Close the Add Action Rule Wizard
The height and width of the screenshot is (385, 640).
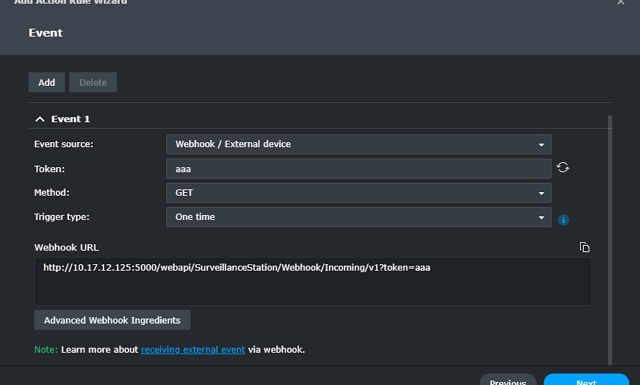620,2
